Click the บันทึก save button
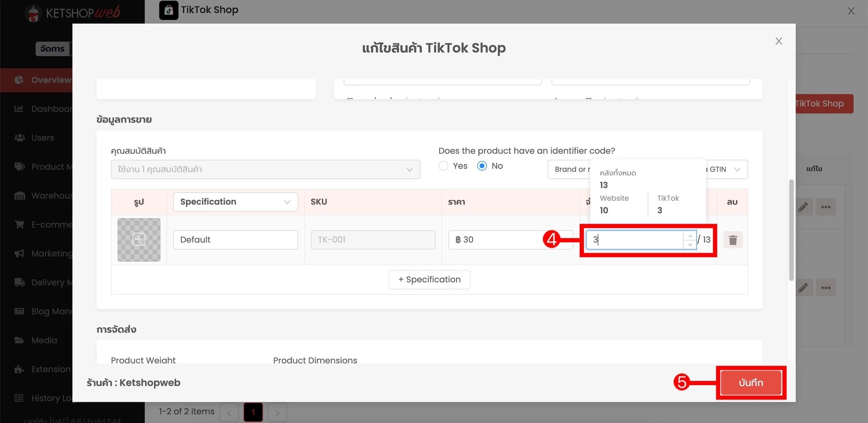The image size is (868, 423). 751,383
